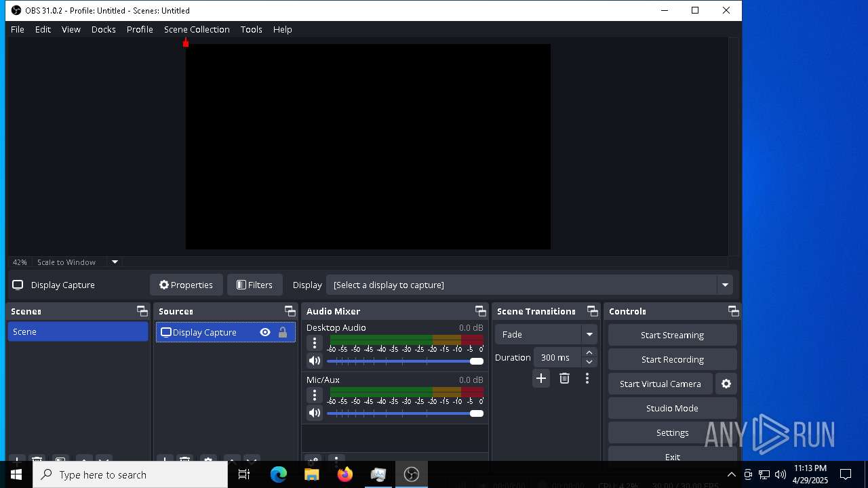The width and height of the screenshot is (868, 488).
Task: Decrease transition duration with down arrow
Action: point(589,362)
